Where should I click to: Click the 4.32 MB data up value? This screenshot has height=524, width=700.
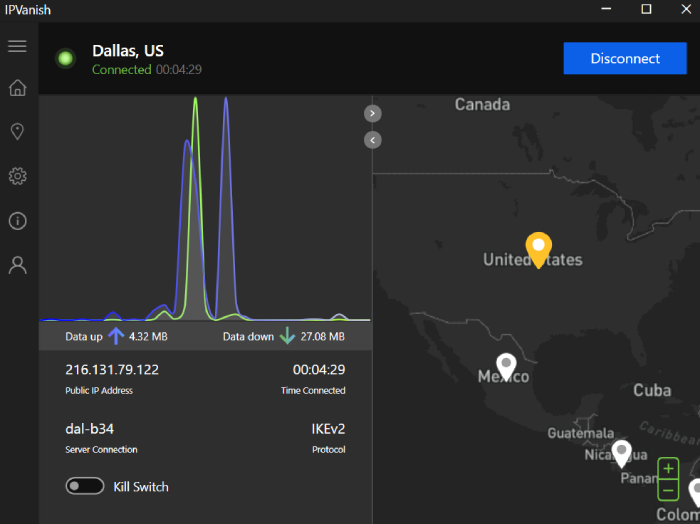[148, 337]
